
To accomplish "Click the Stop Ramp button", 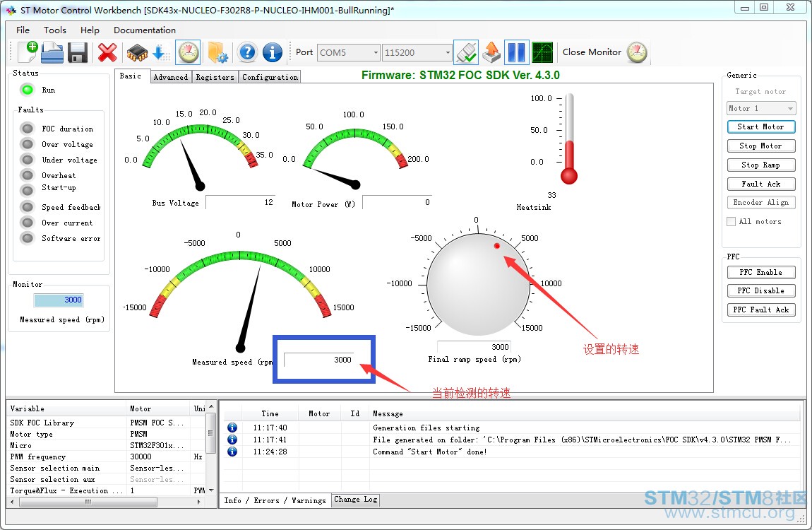I will (760, 165).
